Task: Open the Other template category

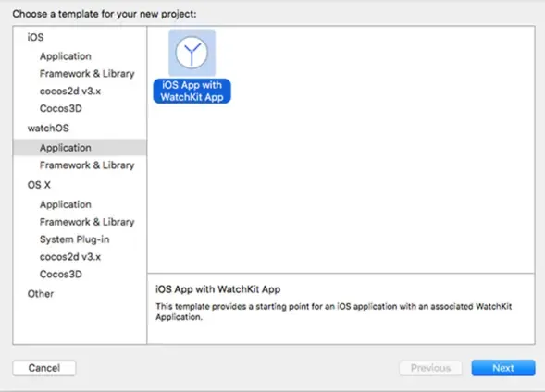Action: [41, 294]
